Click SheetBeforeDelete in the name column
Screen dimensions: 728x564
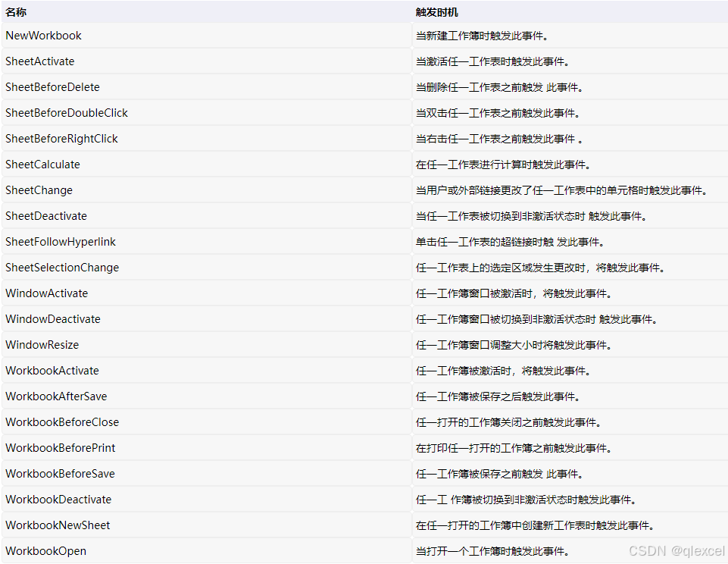52,87
